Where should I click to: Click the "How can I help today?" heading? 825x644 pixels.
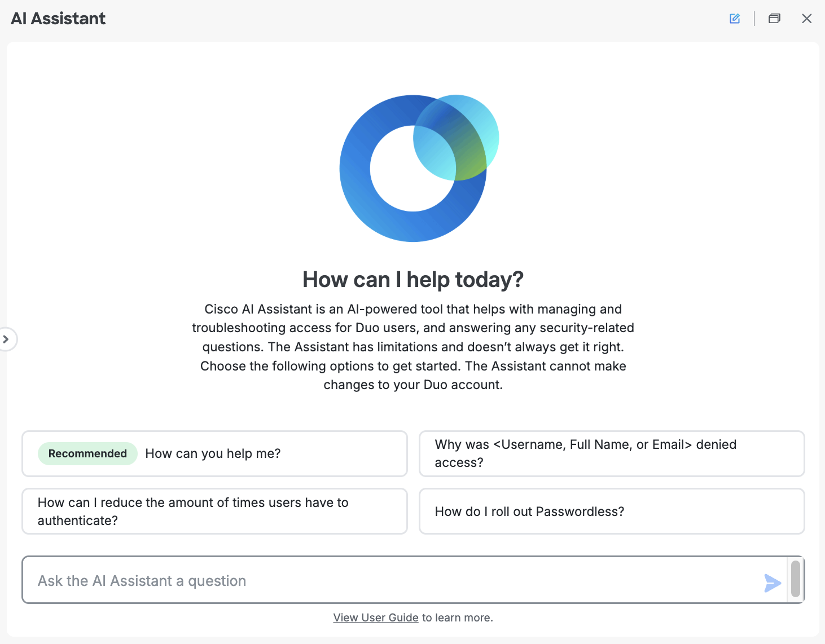point(413,280)
